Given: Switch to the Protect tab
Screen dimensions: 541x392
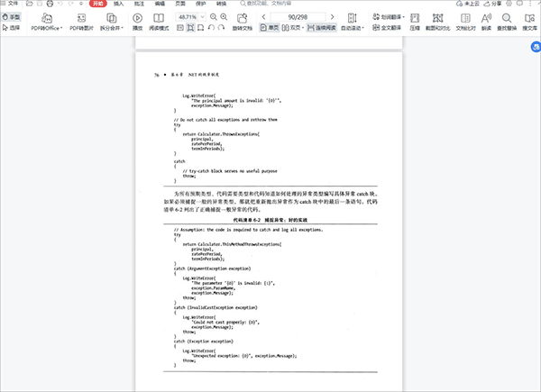Looking at the screenshot, I should (200, 4).
